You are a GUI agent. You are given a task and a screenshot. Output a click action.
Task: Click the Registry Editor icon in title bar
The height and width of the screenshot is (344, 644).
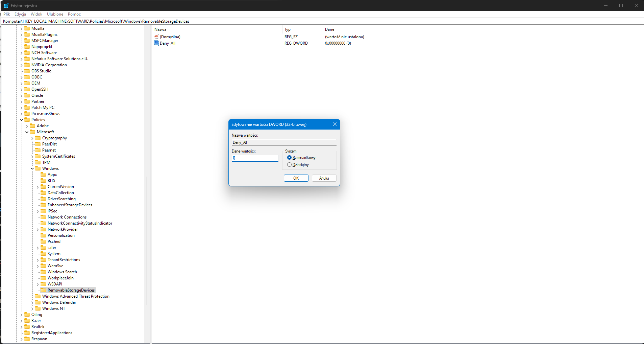(6, 5)
